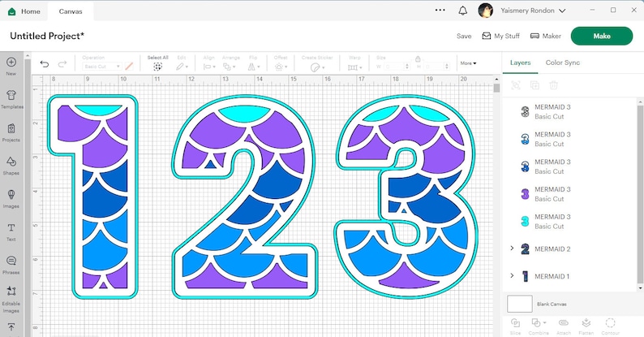
Task: Open the Yaismery Rondon account menu
Action: [x=533, y=11]
